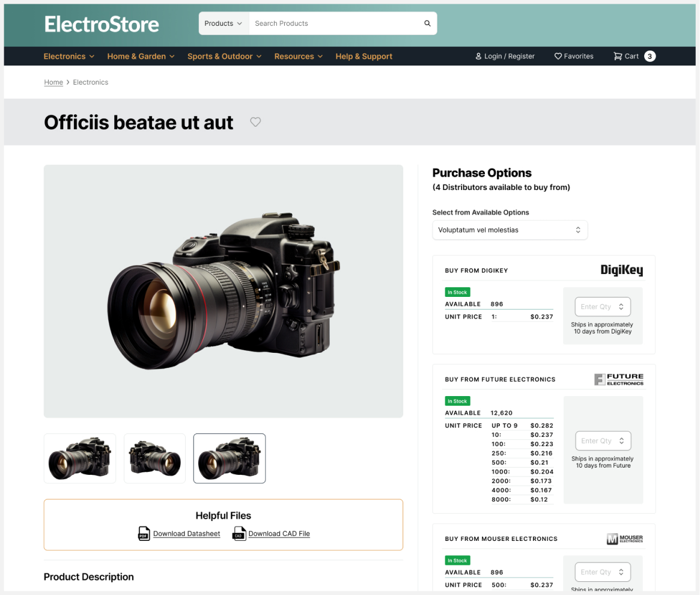
Task: Open the Products search category dropdown
Action: tap(223, 23)
